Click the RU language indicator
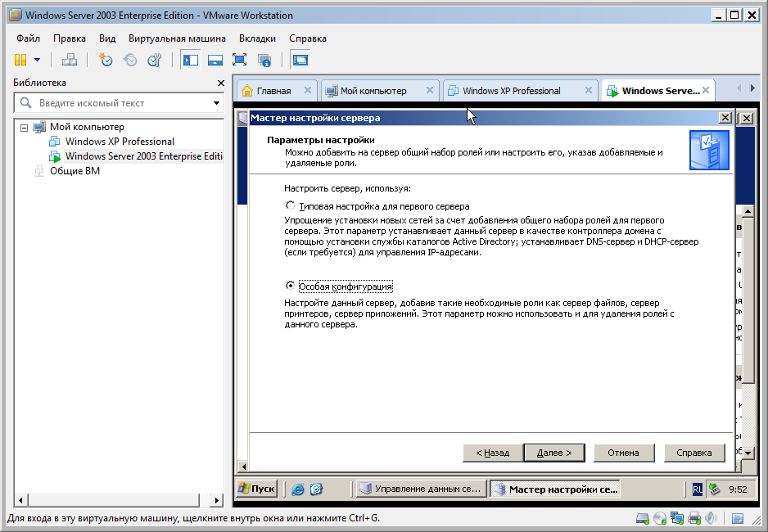 tap(697, 489)
